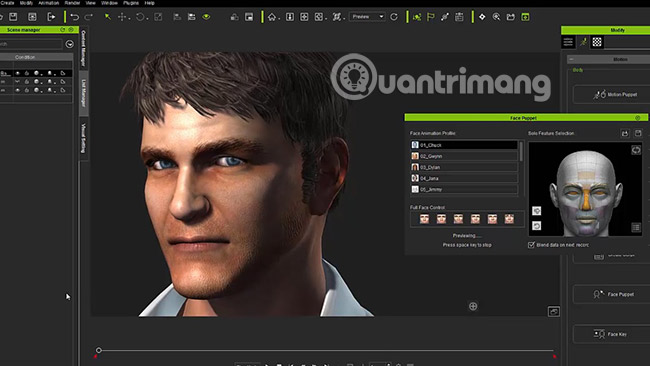Toggle the green eye display icon

coord(206,17)
